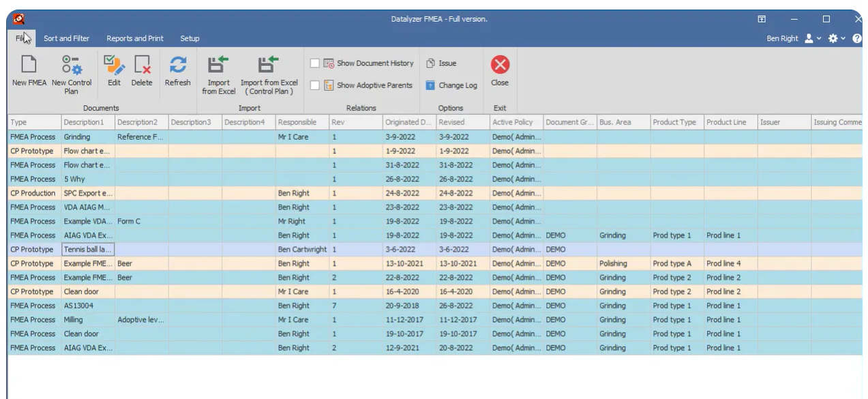
Task: Sort by Revised column header
Action: (x=464, y=123)
